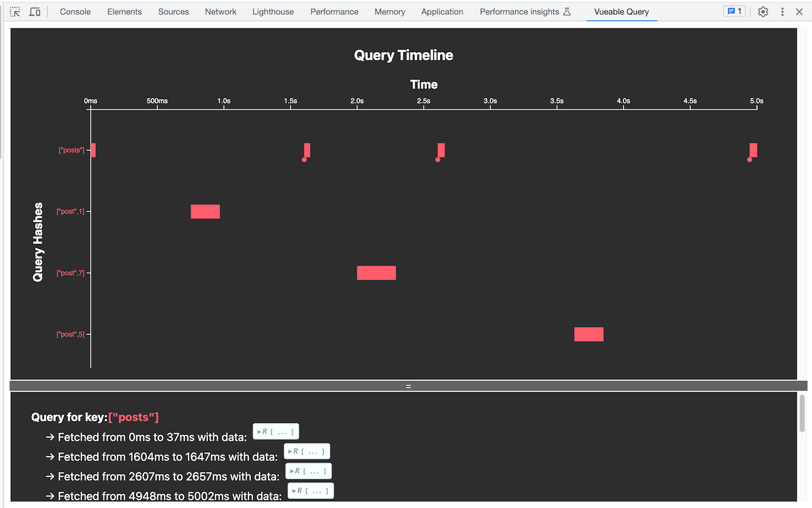Expand data for the 2607ms to 2657ms fetch
This screenshot has width=812, height=508.
pyautogui.click(x=308, y=471)
